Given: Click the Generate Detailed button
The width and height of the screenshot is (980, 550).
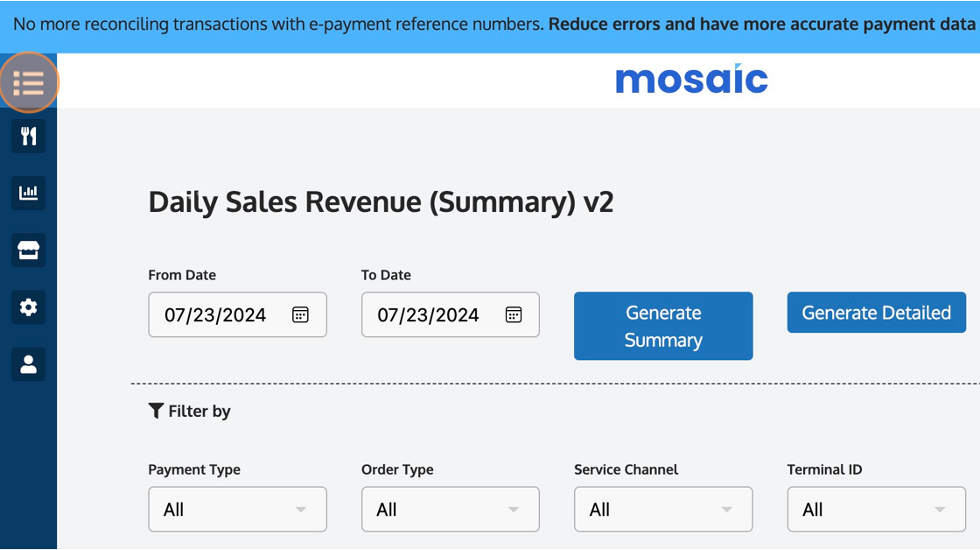Looking at the screenshot, I should (x=877, y=313).
